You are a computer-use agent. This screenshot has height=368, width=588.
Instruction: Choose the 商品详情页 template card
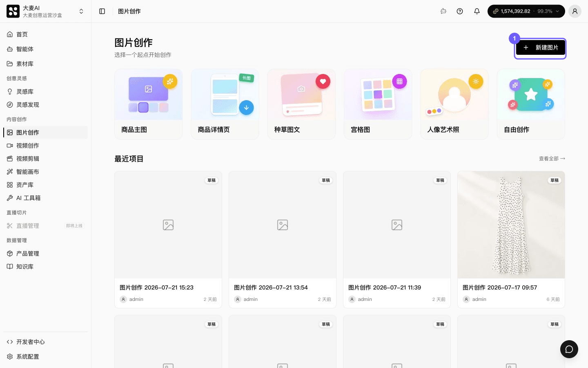point(225,104)
